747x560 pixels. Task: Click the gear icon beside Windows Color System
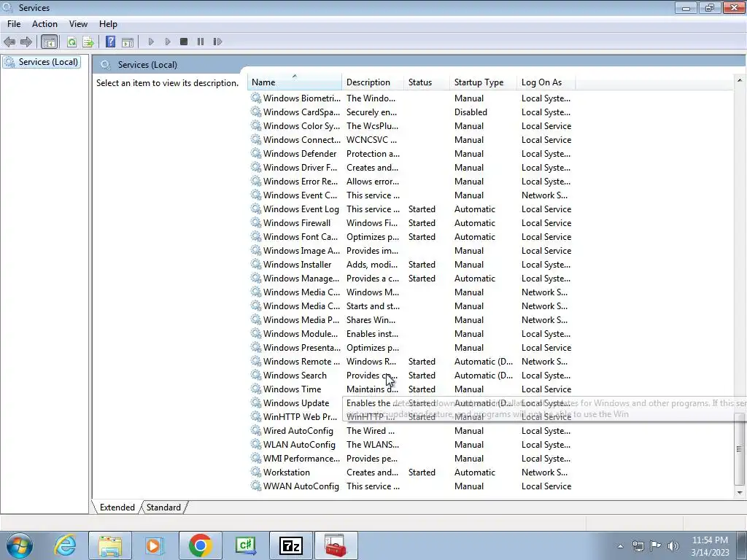pyautogui.click(x=256, y=125)
